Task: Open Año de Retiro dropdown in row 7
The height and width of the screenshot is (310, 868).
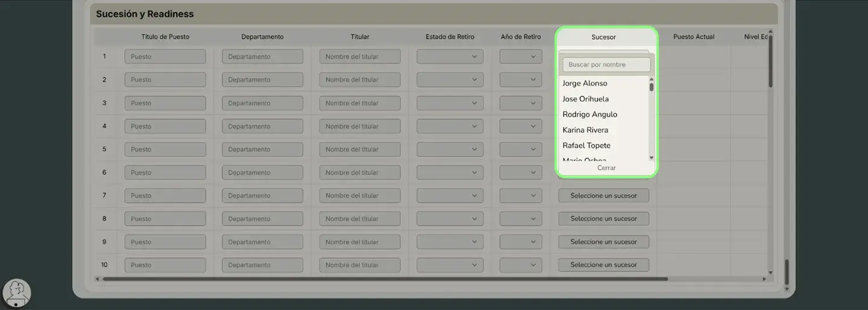Action: (521, 195)
